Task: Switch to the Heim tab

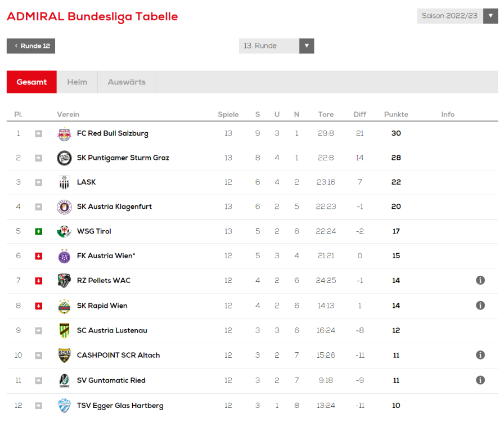Action: (x=77, y=82)
